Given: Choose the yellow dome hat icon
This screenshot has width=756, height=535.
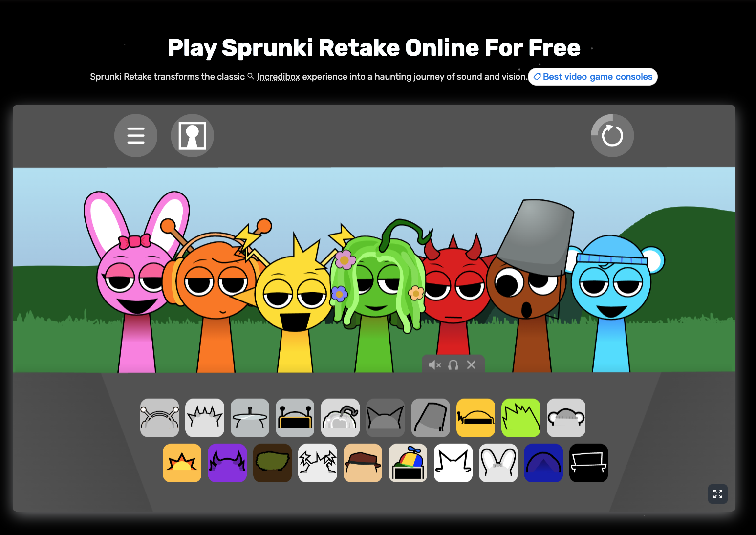Looking at the screenshot, I should [475, 418].
